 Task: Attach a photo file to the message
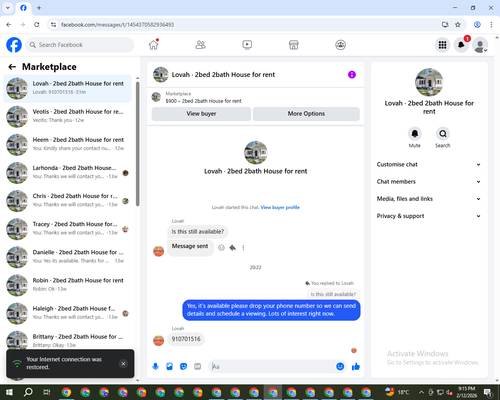pyautogui.click(x=169, y=367)
